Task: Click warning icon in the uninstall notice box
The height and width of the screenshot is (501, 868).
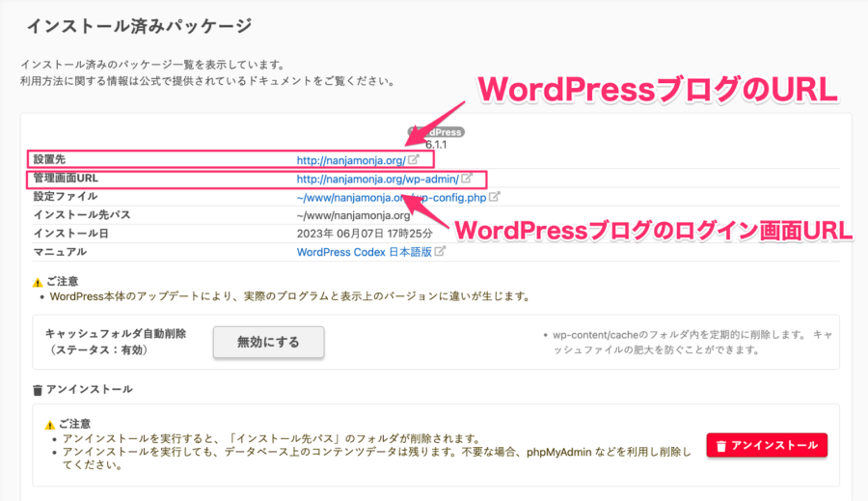Action: pos(50,425)
